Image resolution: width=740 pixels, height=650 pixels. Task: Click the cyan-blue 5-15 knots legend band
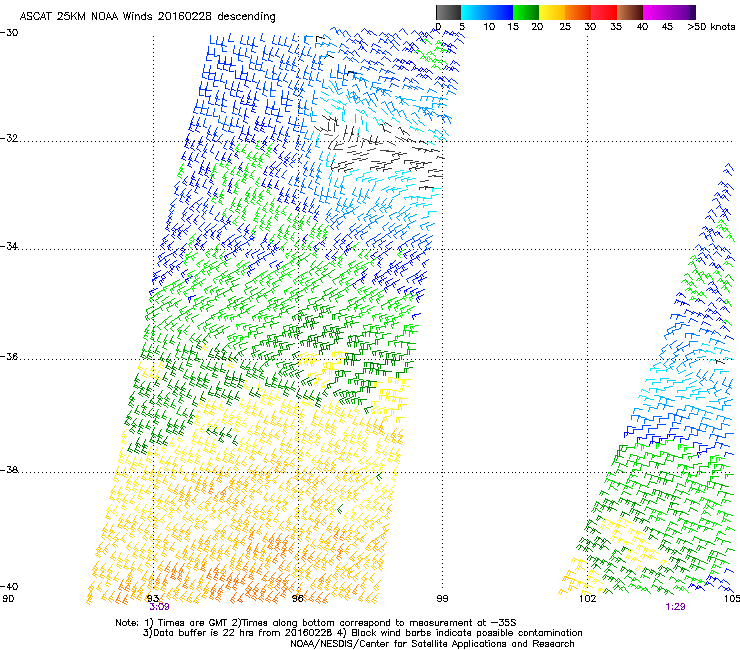tap(487, 12)
